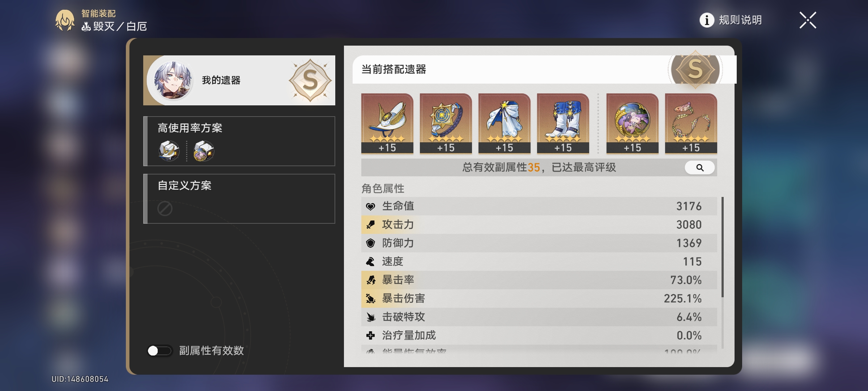Click the empty custom plan slot icon
868x391 pixels.
coord(165,209)
